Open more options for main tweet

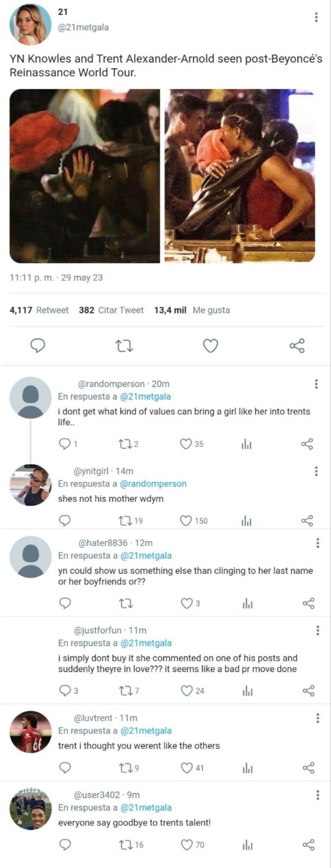[316, 17]
